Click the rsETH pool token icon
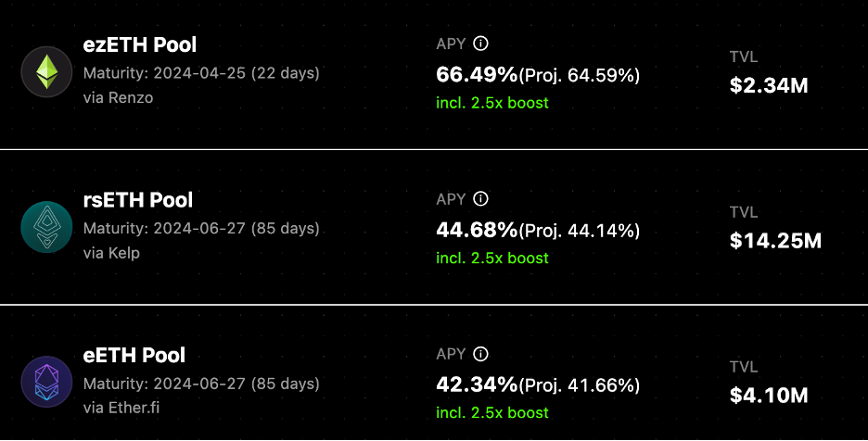This screenshot has height=441, width=868. coord(46,227)
